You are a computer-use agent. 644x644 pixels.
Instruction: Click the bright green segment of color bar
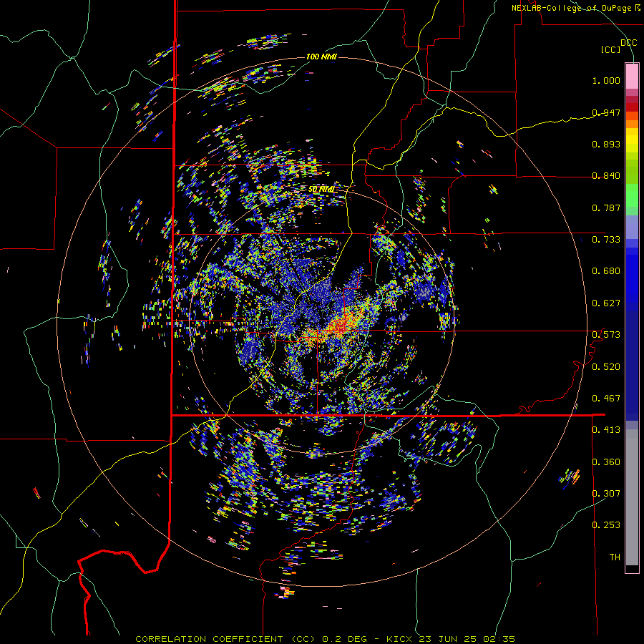pos(632,195)
